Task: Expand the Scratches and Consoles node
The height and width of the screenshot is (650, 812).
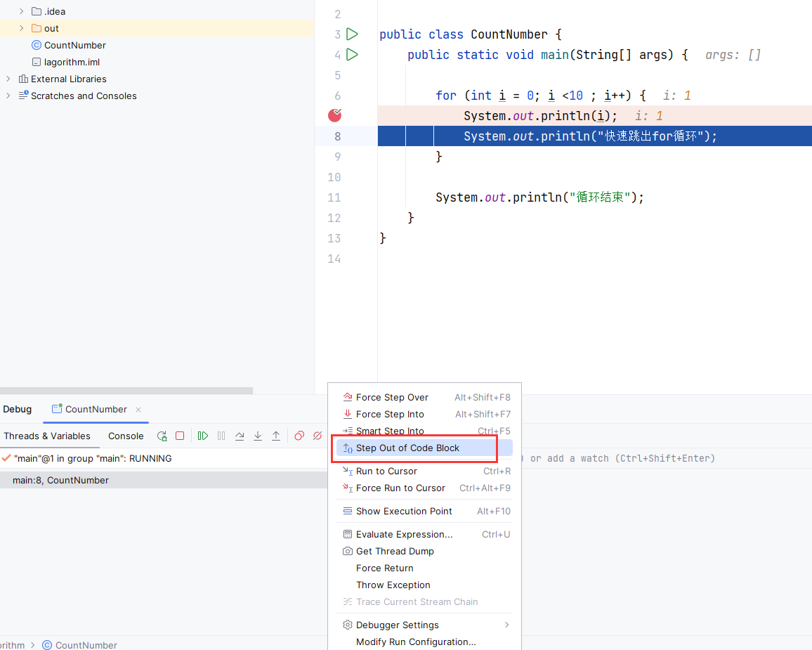Action: pyautogui.click(x=7, y=96)
